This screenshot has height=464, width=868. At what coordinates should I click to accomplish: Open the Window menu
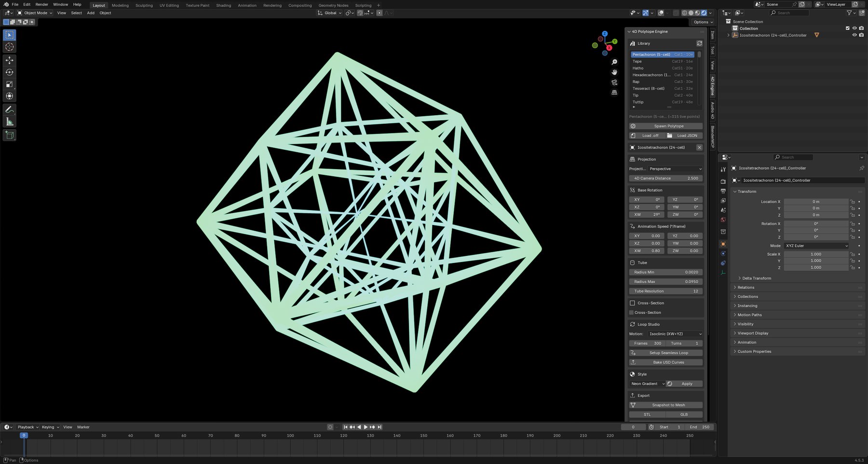[x=60, y=4]
